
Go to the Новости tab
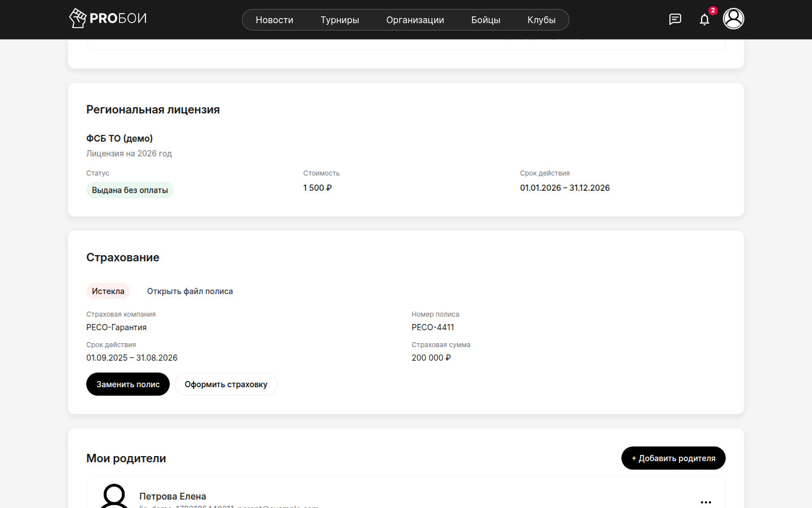(275, 20)
